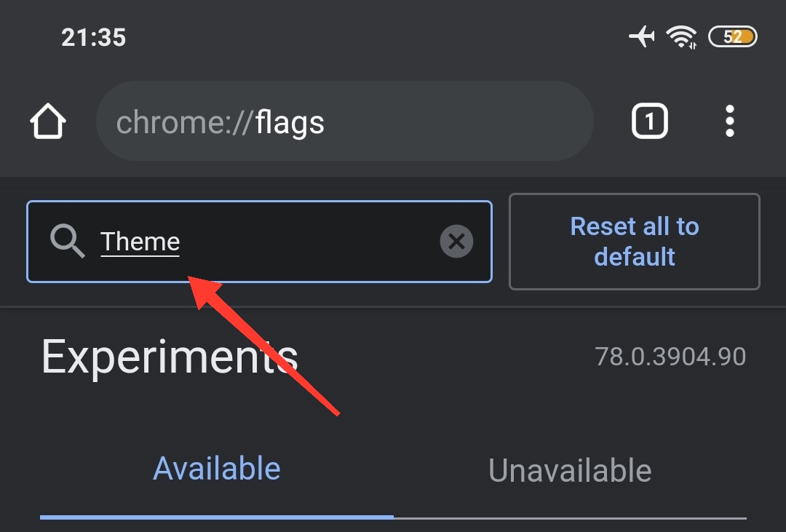Switch to the Available tab
Screen dimensions: 786x532
point(216,469)
